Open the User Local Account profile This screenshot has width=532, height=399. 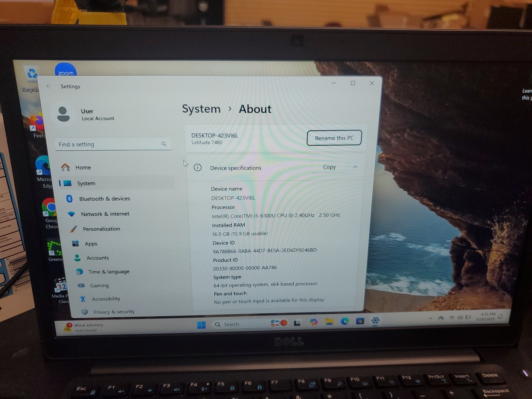85,114
